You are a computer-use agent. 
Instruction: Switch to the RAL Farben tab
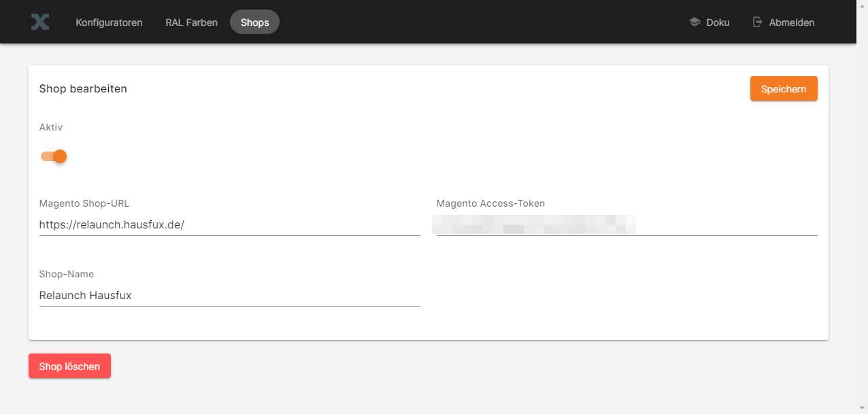(x=191, y=22)
